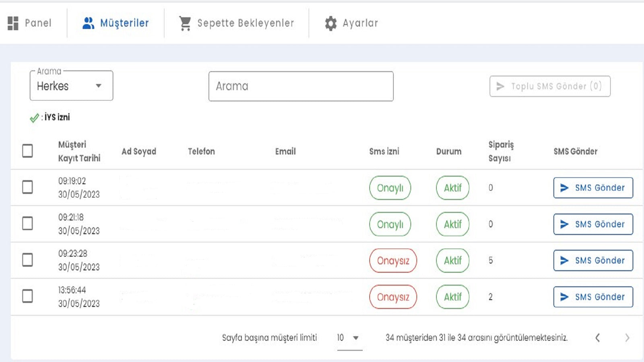Open the page limit dropdown showing 10

[x=349, y=338]
